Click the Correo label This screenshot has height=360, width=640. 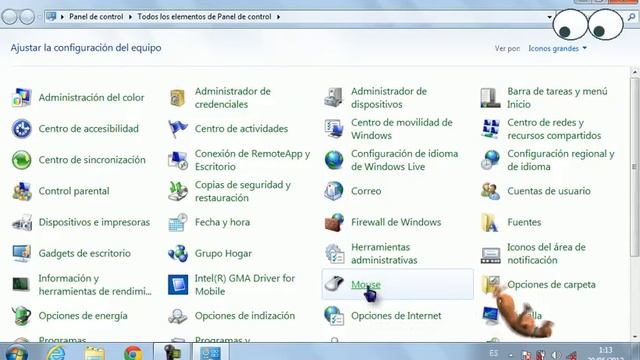[x=366, y=191]
